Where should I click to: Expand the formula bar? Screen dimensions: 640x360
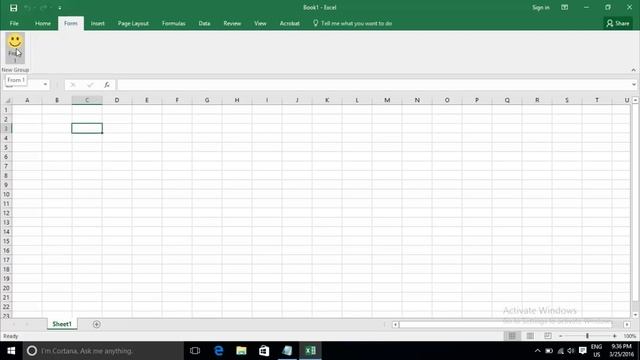(x=634, y=85)
